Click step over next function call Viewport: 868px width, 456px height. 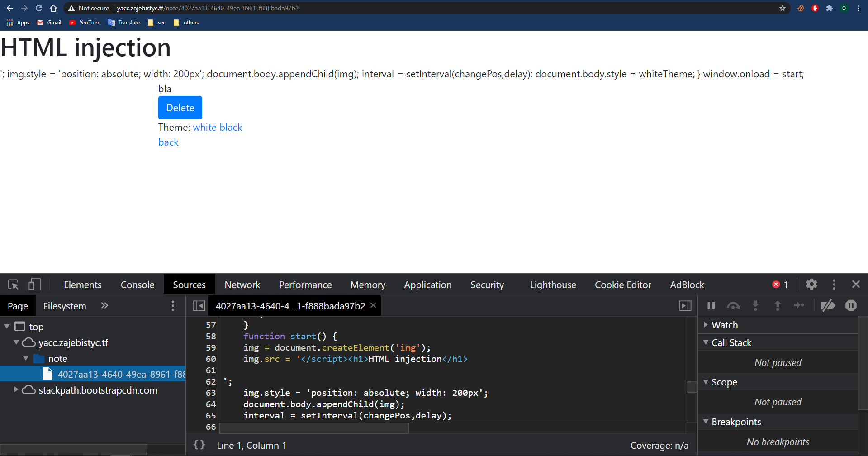point(733,306)
